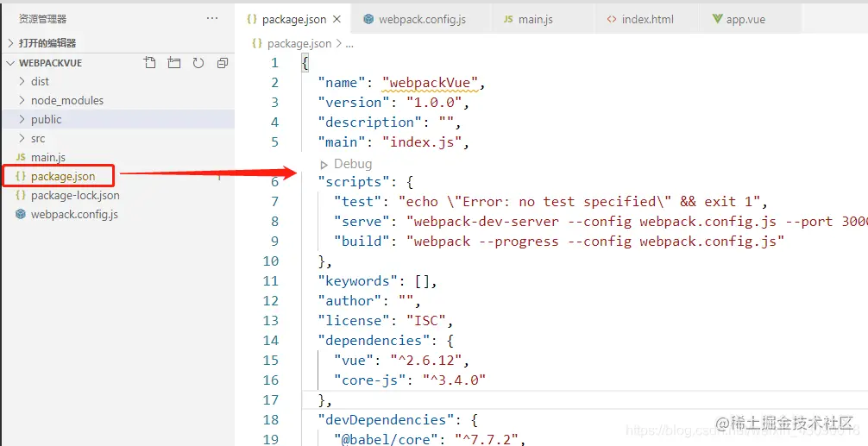
Task: Click the "^2.6.12" vue version
Action: [425, 361]
